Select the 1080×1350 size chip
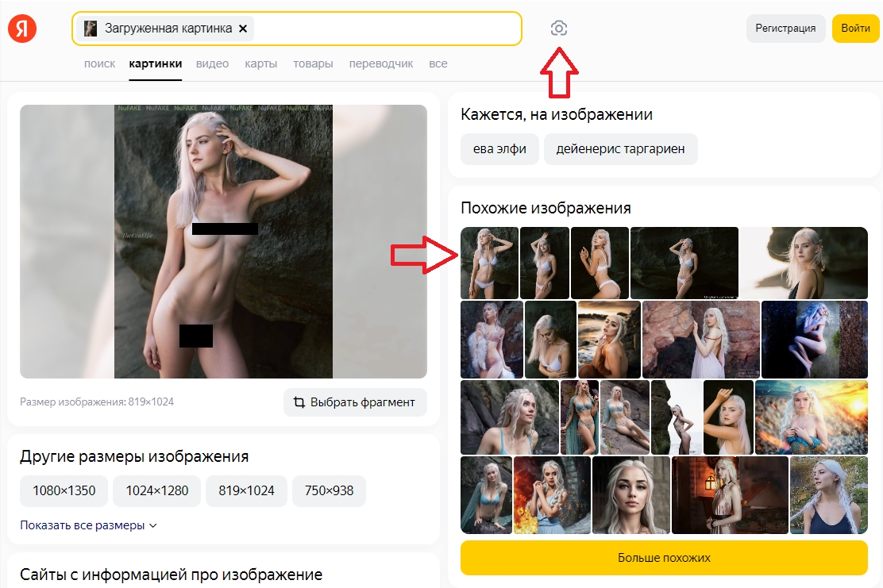 click(x=64, y=490)
